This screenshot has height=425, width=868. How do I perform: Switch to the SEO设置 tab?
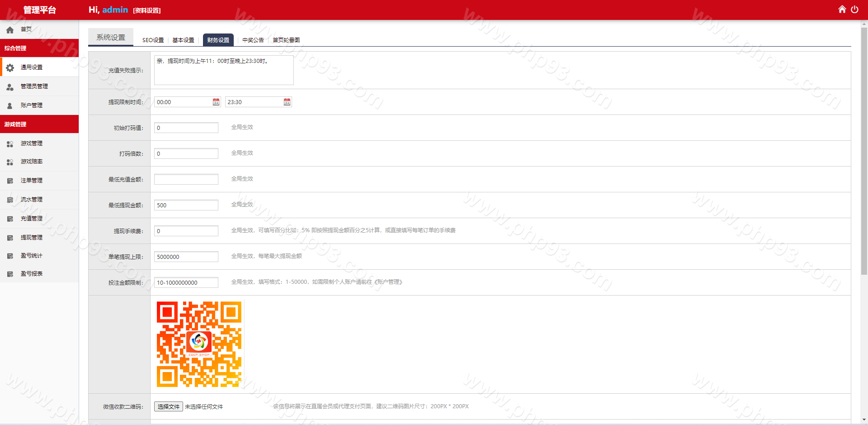tap(153, 40)
